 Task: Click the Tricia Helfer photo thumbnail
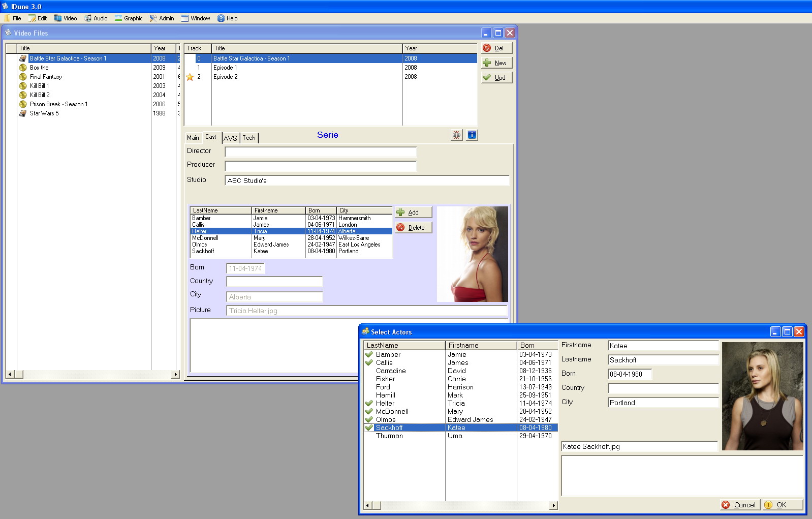(473, 254)
